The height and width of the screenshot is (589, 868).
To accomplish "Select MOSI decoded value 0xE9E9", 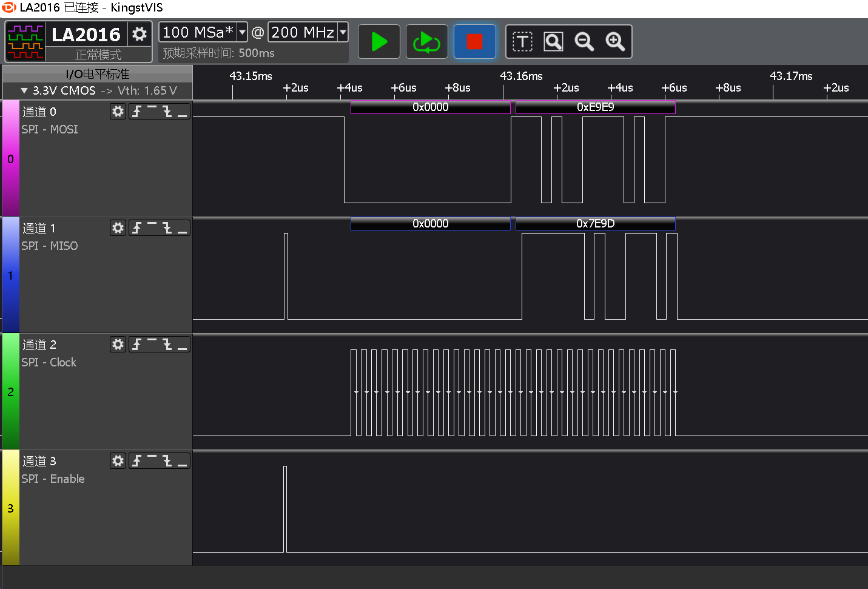I will [595, 107].
